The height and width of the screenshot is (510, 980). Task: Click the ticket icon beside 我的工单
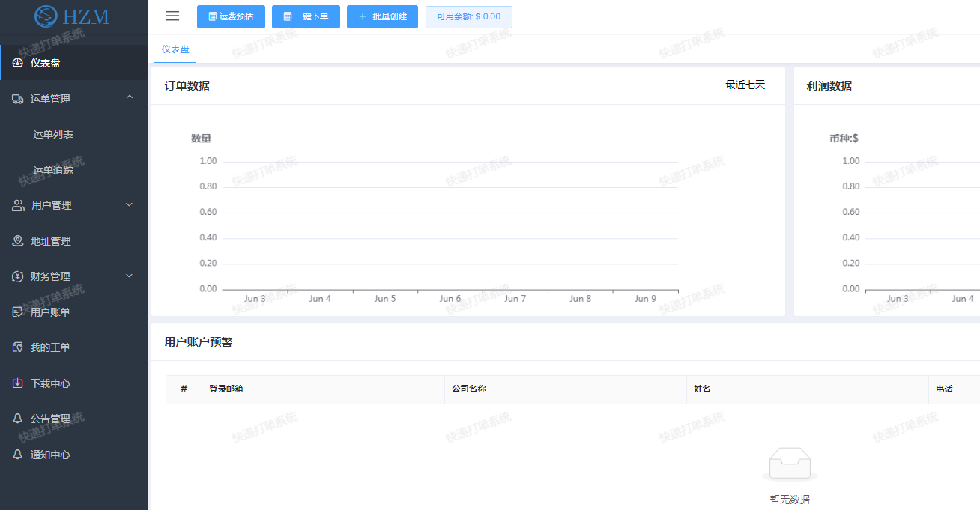click(18, 347)
